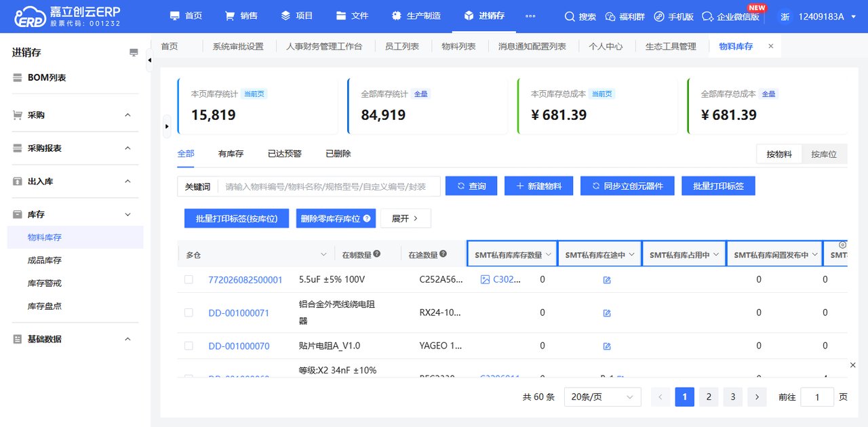Collapse the left sidebar with arrow handle
Viewport: 868px width, 427px height.
coord(150,60)
